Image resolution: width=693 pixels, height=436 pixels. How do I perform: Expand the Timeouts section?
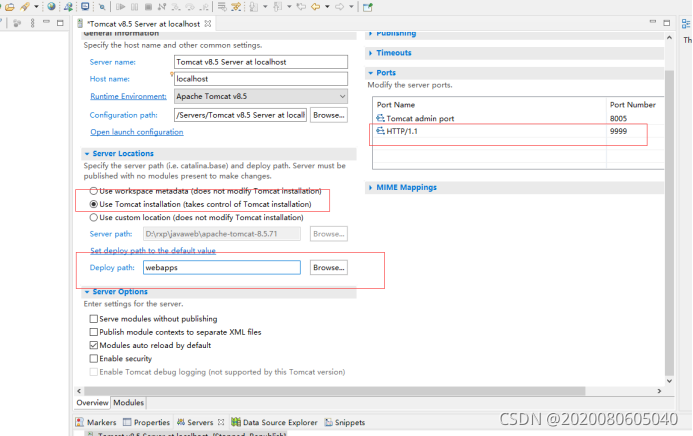[x=370, y=53]
